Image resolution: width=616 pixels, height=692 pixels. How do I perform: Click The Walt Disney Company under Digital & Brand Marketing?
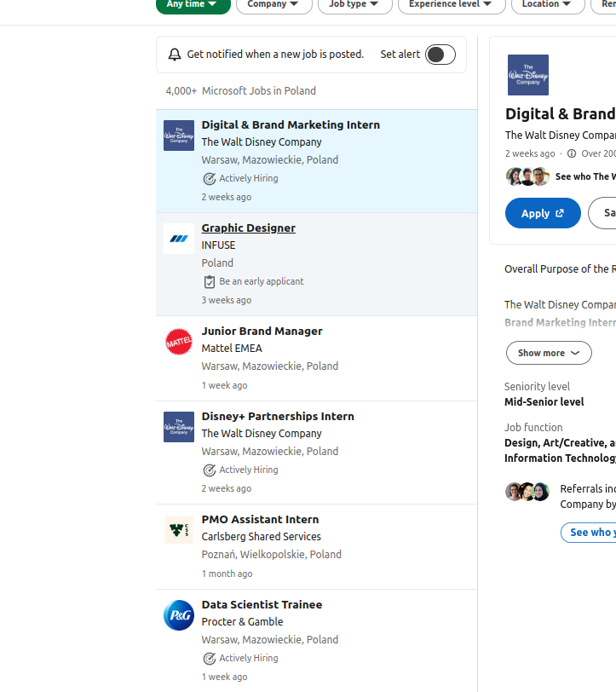coord(262,142)
